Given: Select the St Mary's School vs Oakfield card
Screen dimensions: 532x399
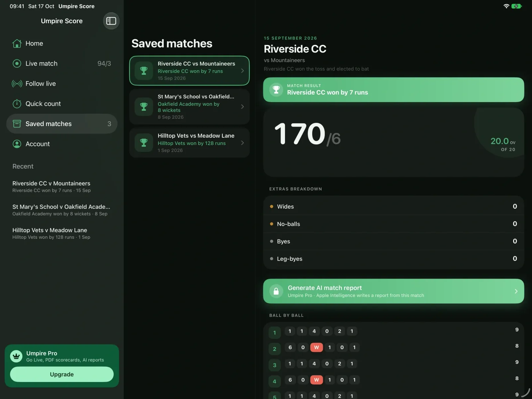Looking at the screenshot, I should pyautogui.click(x=190, y=107).
